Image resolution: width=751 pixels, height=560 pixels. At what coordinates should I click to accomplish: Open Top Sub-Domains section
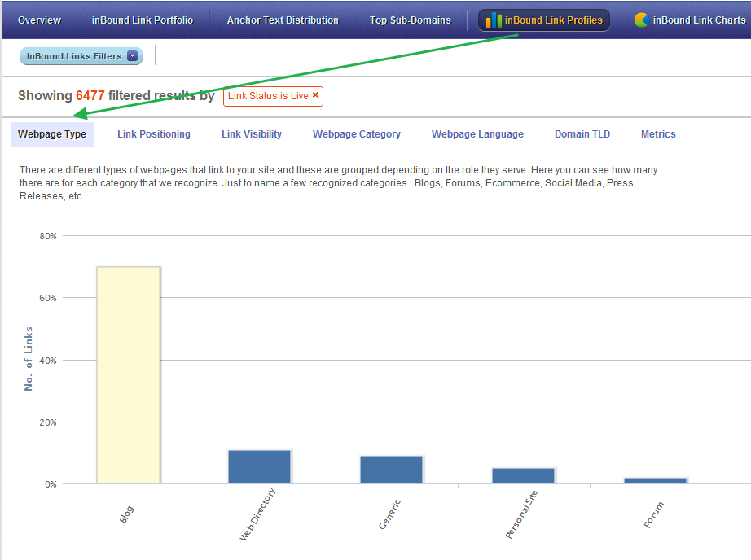(411, 20)
